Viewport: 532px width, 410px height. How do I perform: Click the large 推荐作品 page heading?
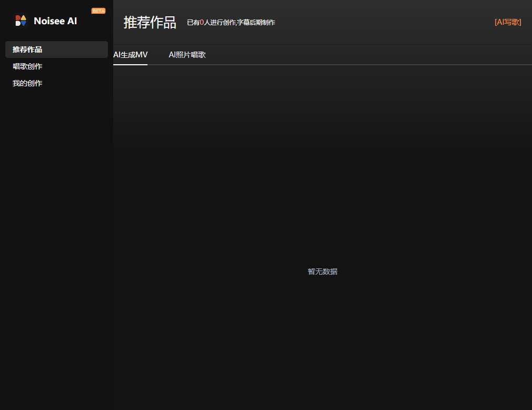(x=150, y=22)
